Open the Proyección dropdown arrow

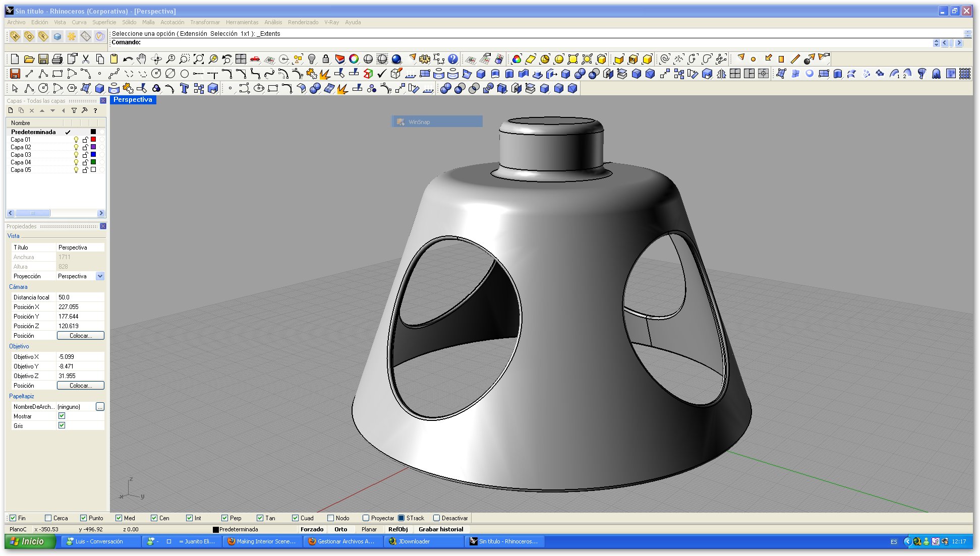pyautogui.click(x=100, y=276)
